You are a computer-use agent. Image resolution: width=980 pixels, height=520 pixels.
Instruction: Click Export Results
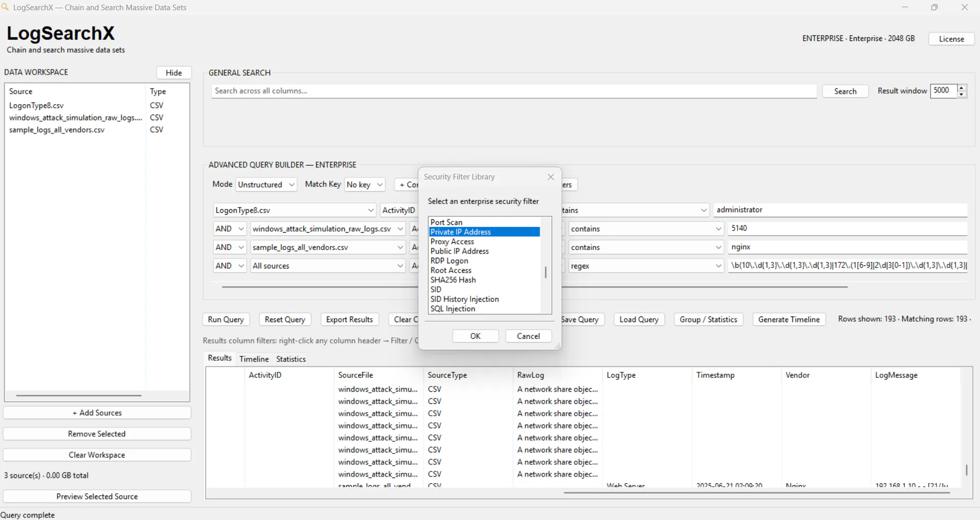pos(349,320)
